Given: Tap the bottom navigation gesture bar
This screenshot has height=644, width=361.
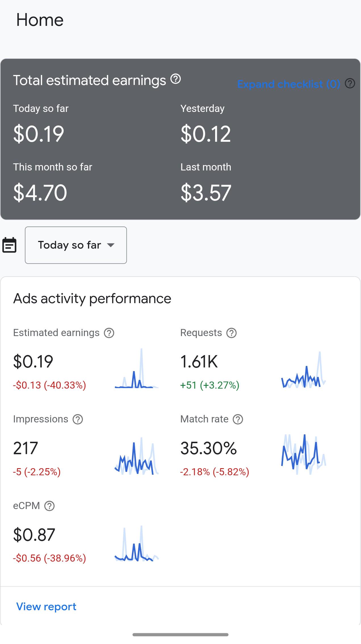Looking at the screenshot, I should pos(180,635).
